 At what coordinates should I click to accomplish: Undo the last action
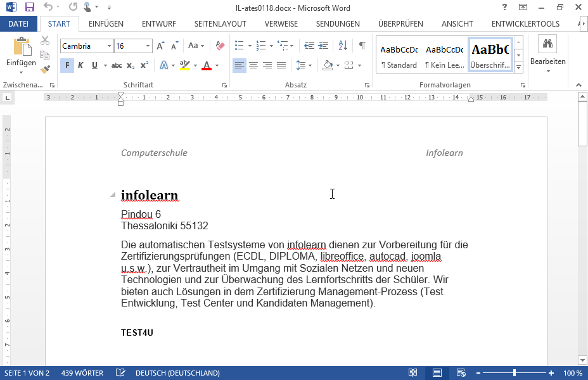point(48,7)
